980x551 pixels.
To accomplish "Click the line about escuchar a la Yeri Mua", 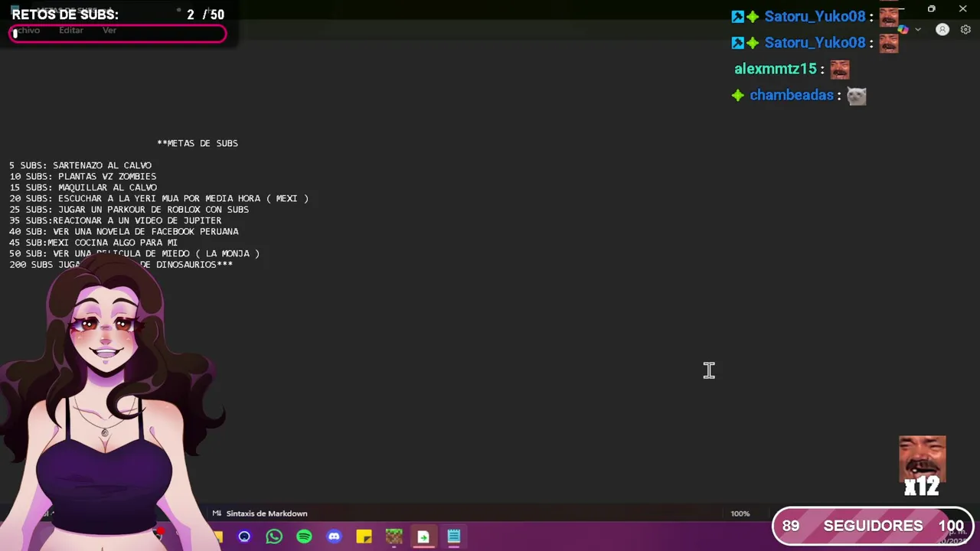I will tap(159, 199).
